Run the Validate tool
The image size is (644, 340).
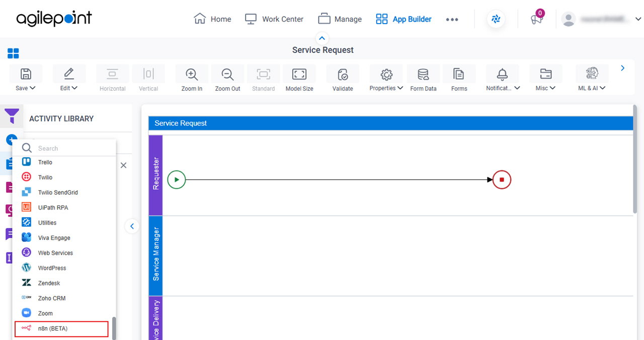[x=343, y=74]
